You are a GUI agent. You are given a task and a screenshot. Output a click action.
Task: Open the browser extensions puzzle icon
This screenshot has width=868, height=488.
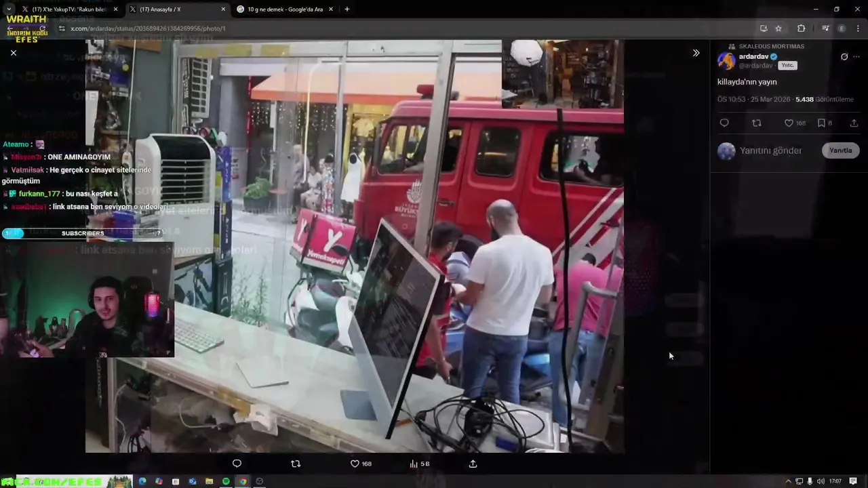(x=802, y=28)
